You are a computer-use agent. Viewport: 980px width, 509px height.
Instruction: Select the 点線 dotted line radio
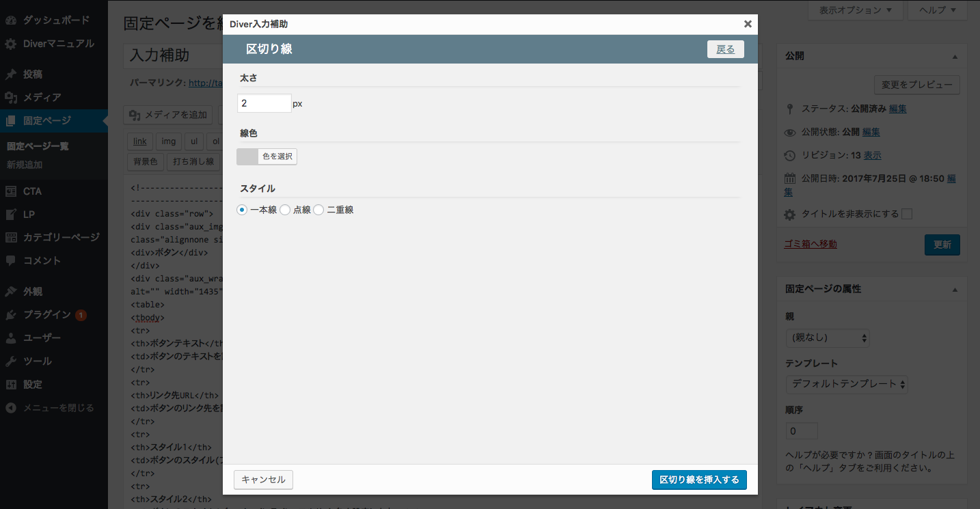[x=285, y=210]
